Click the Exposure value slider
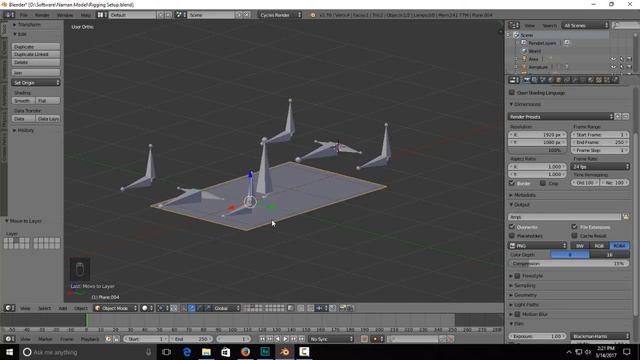The width and height of the screenshot is (640, 360). coord(538,336)
